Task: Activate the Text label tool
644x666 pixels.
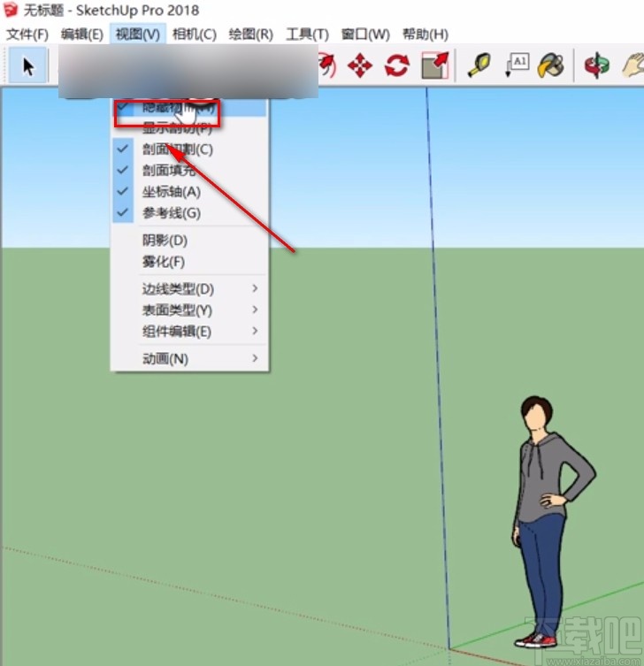Action: coord(516,65)
